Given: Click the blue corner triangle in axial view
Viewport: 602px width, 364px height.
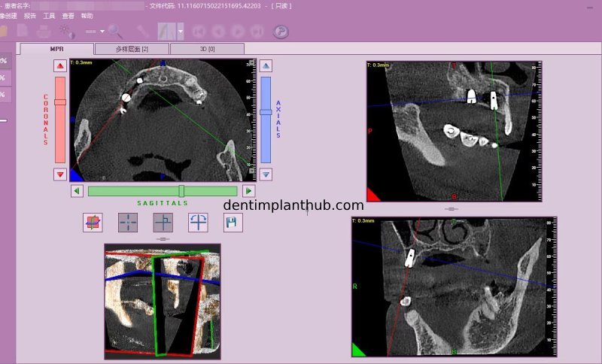Looking at the screenshot, I should 76,176.
